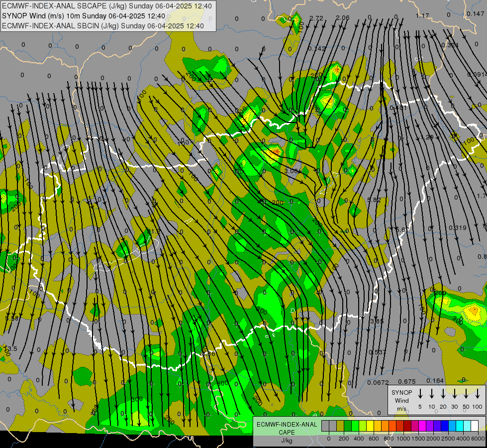The height and width of the screenshot is (448, 487).
Task: Click the '0.675' value on the map
Action: click(407, 381)
